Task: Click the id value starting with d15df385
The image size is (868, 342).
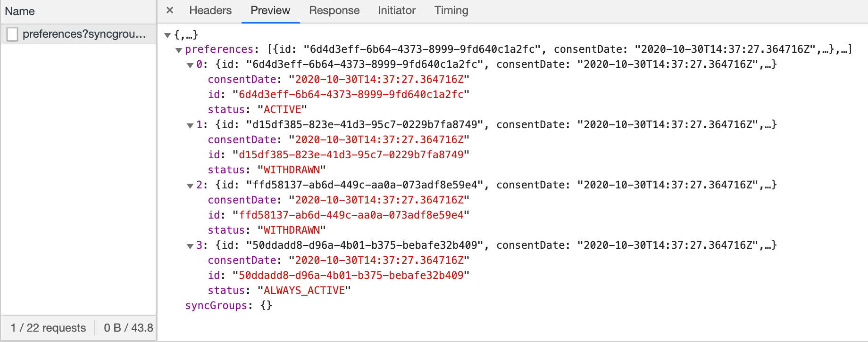Action: click(351, 155)
